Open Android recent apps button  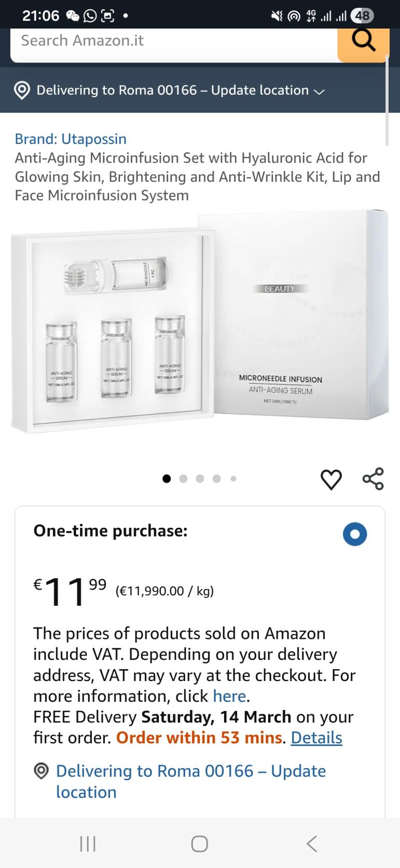[88, 844]
